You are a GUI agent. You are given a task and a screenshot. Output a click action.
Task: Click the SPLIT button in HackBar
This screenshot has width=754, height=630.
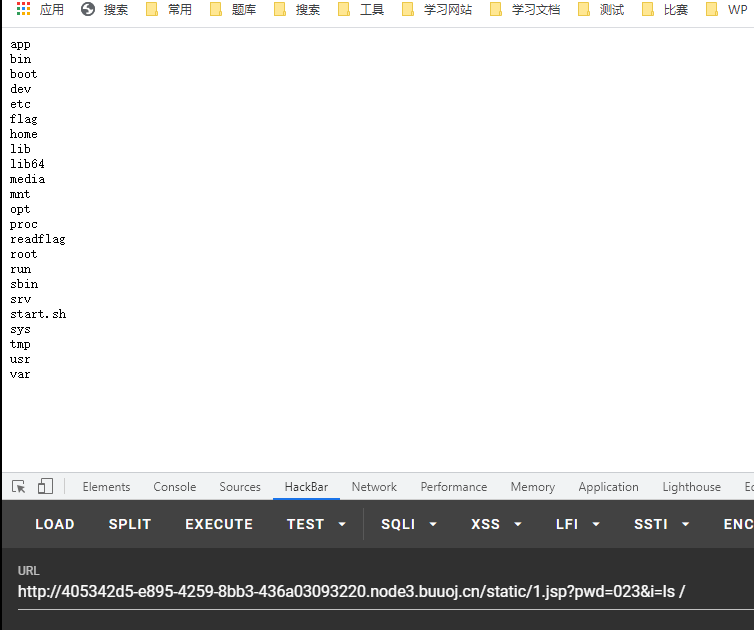130,524
